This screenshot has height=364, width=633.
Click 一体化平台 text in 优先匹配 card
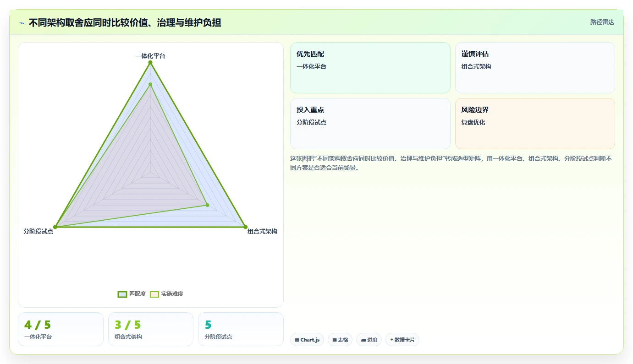(311, 66)
